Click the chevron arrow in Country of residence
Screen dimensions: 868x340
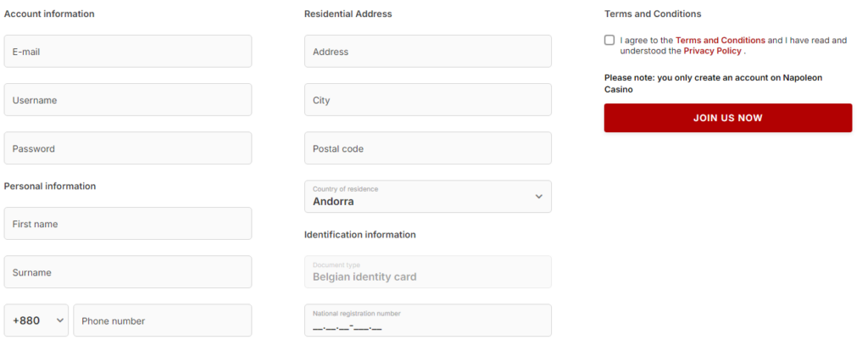538,197
